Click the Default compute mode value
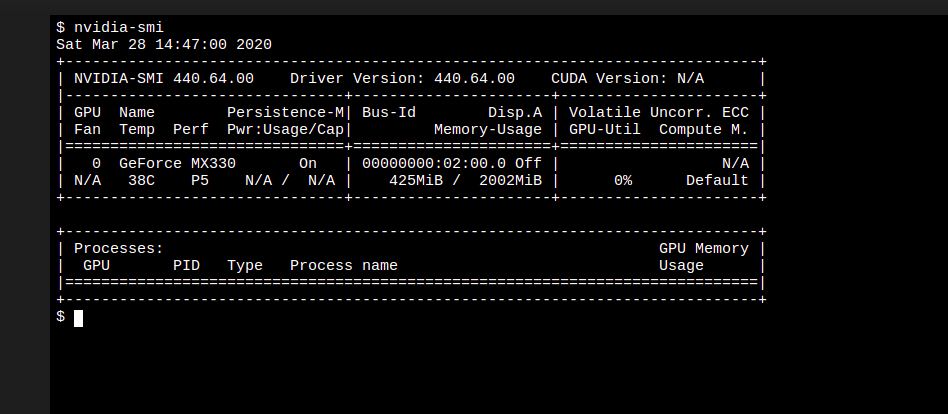Image resolution: width=948 pixels, height=414 pixels. point(717,180)
